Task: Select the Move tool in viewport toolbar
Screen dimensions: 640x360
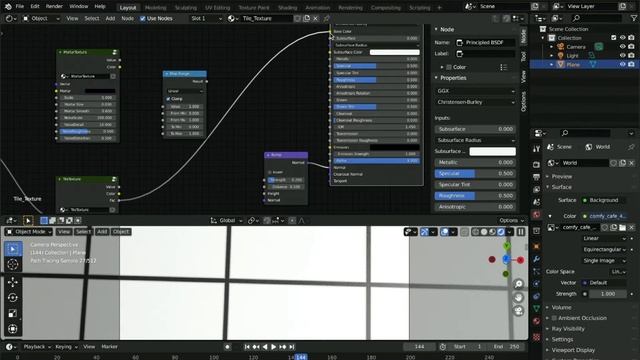Action: (x=13, y=282)
